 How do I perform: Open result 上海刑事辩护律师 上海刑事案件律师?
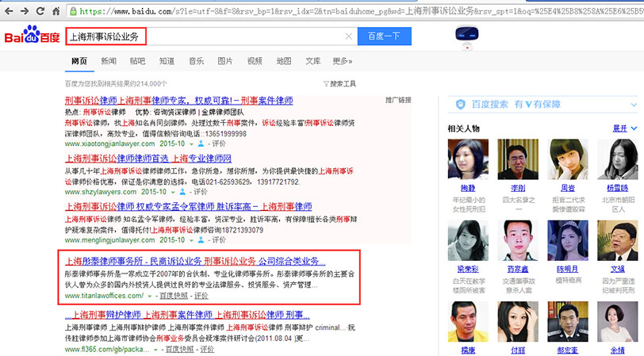187,315
